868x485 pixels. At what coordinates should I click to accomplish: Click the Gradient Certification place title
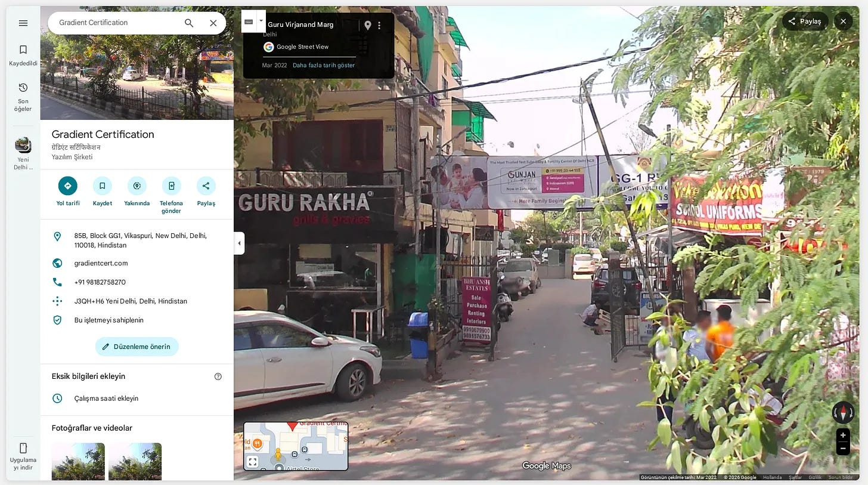103,134
